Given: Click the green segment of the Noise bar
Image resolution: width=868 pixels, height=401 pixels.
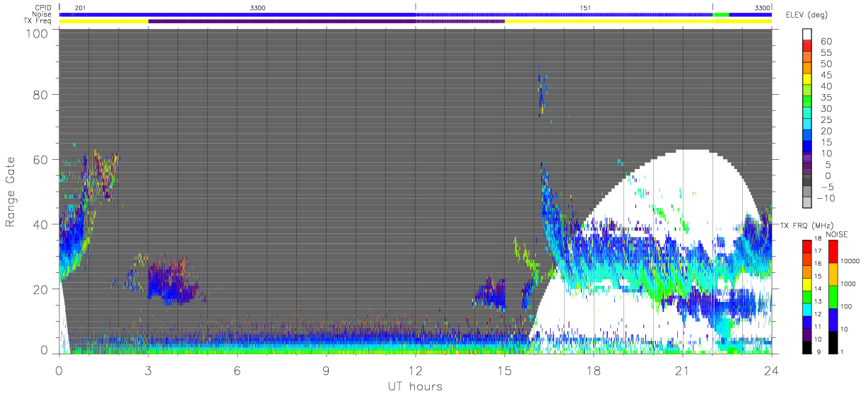Looking at the screenshot, I should click(x=721, y=14).
